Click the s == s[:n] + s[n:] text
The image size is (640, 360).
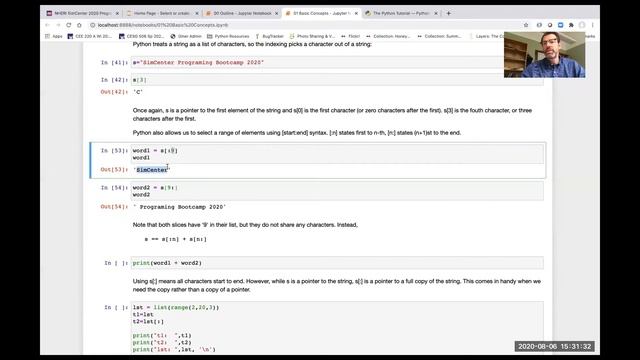[176, 239]
